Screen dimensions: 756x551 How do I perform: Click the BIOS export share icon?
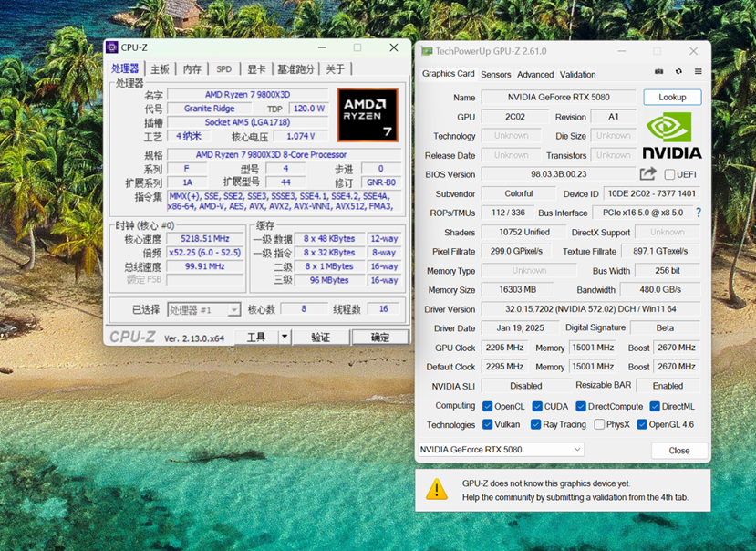tap(647, 174)
